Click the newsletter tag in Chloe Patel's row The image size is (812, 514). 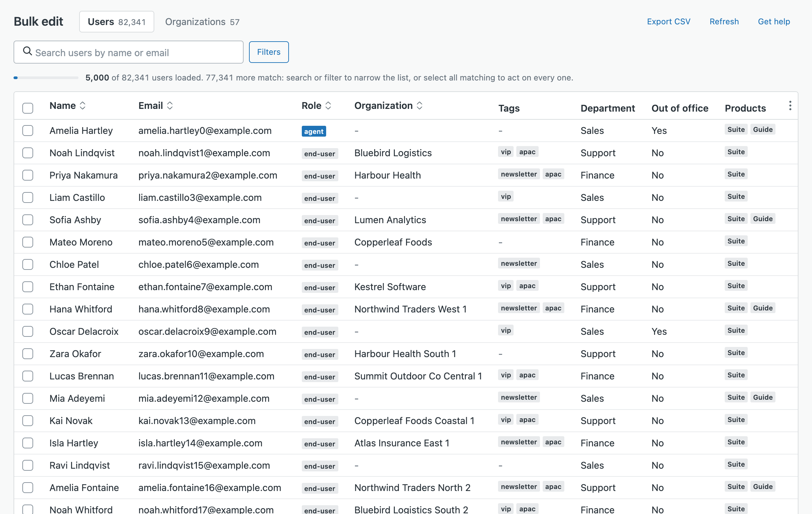point(519,263)
